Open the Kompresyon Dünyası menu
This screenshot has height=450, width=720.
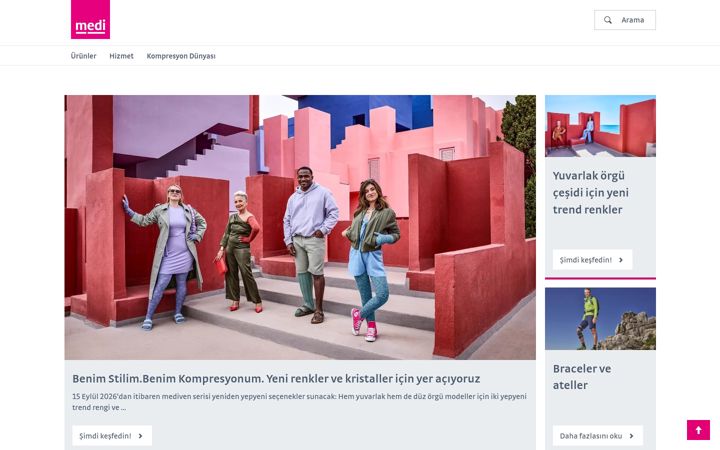coord(181,56)
